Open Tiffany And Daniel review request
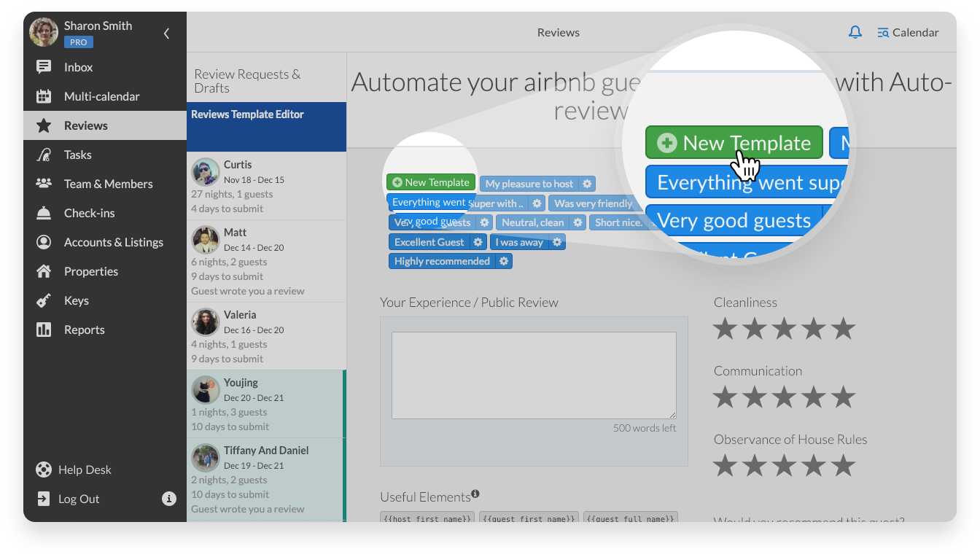980x557 pixels. click(266, 479)
